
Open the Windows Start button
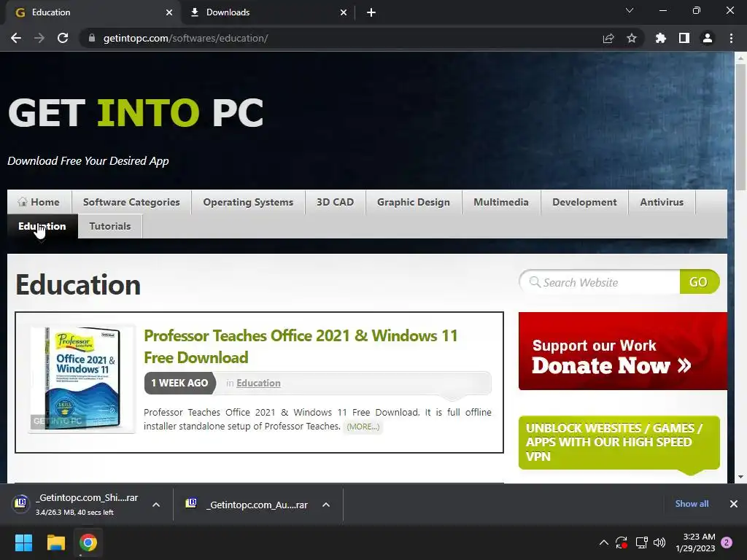pyautogui.click(x=23, y=542)
